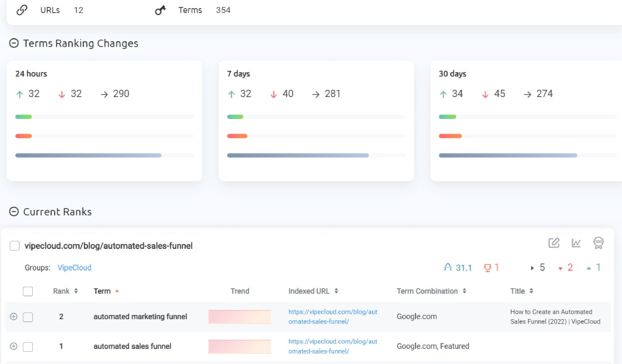
Task: Select the vipecloud.com/blog/automated-sales-funnel checkbox
Action: click(15, 246)
